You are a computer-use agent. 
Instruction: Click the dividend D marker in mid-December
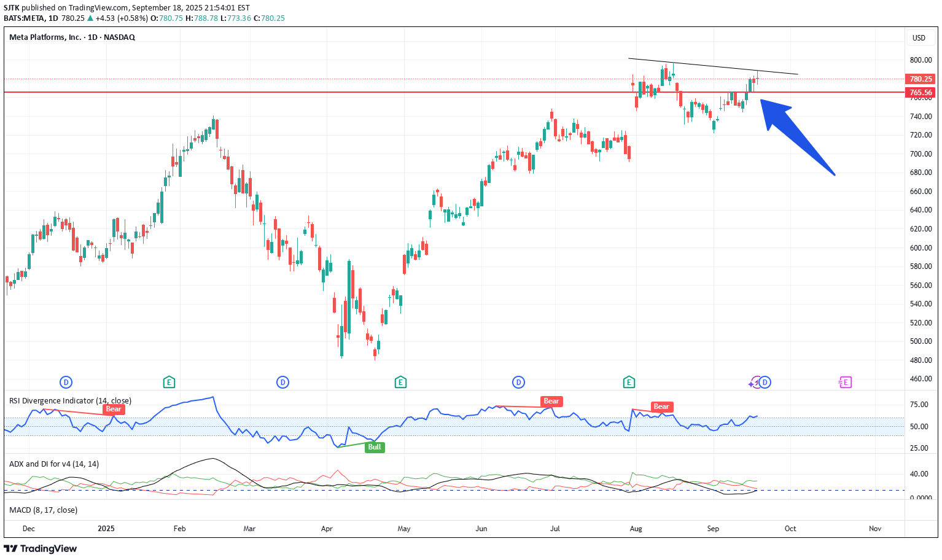pos(66,383)
